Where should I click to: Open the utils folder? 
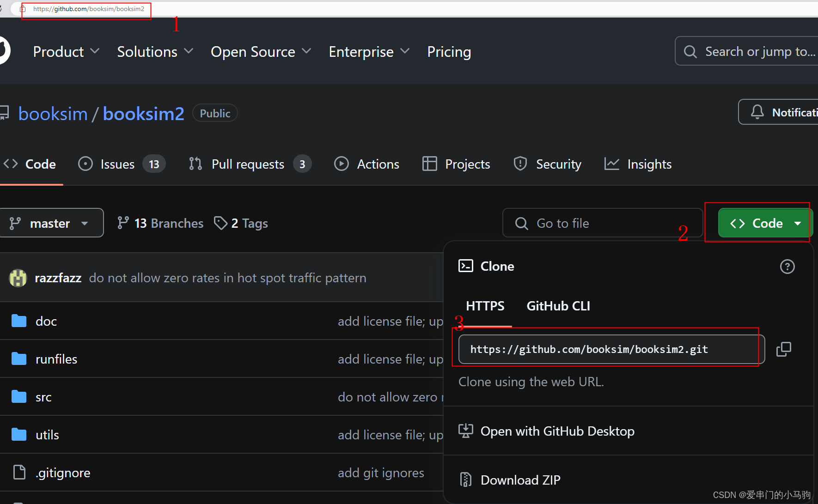47,435
